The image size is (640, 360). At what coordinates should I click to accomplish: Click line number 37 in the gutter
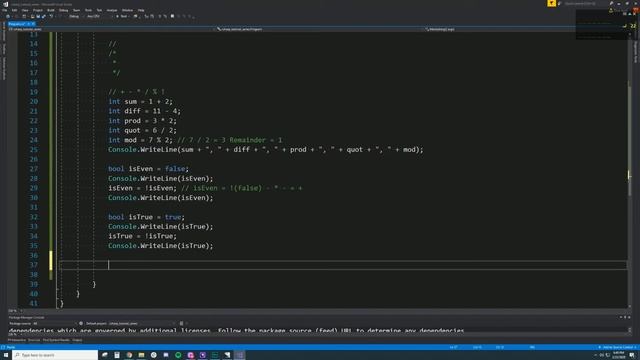coord(33,265)
